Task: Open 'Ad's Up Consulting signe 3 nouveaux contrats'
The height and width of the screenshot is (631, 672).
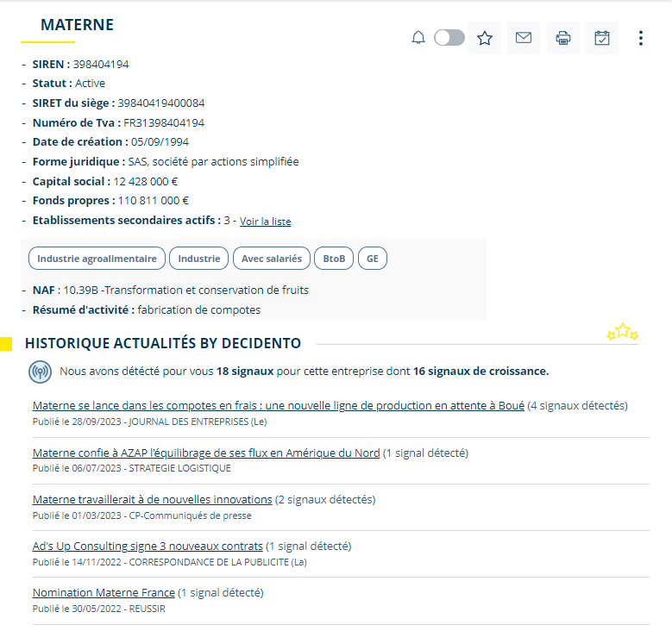Action: [148, 547]
